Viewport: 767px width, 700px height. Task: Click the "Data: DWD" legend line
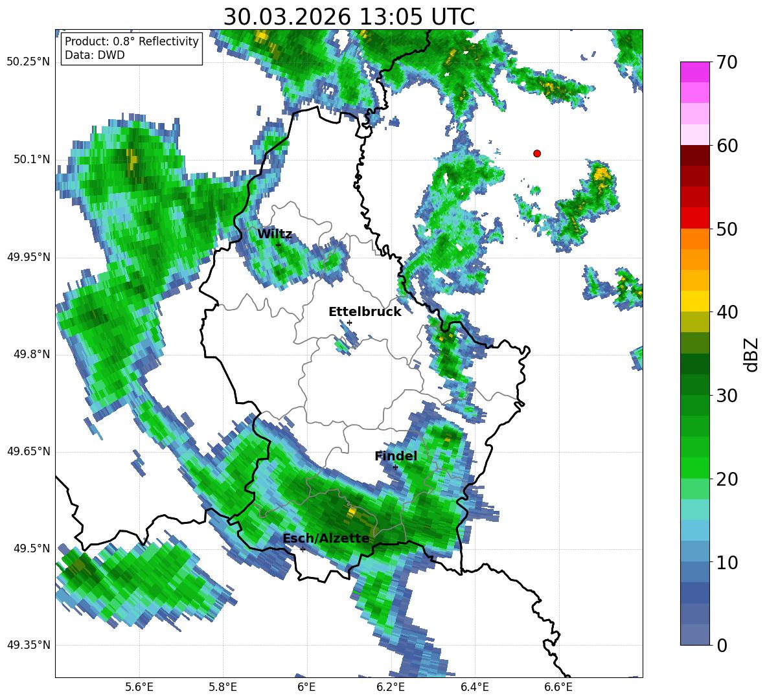tap(95, 55)
